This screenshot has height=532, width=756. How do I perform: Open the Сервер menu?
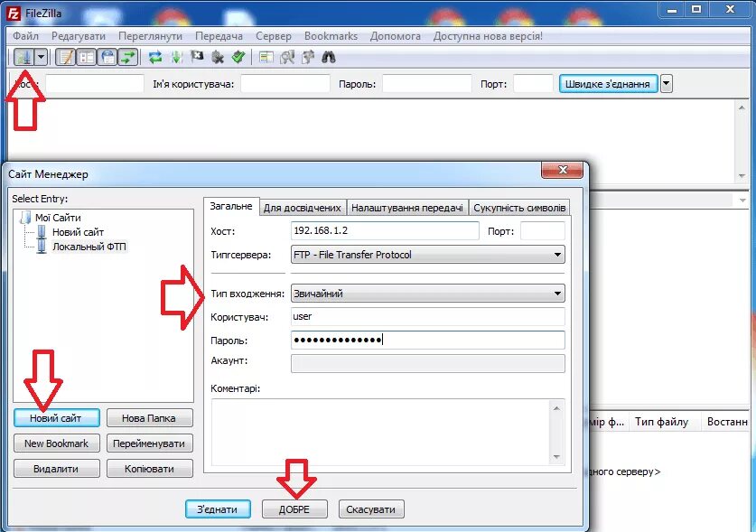(274, 36)
